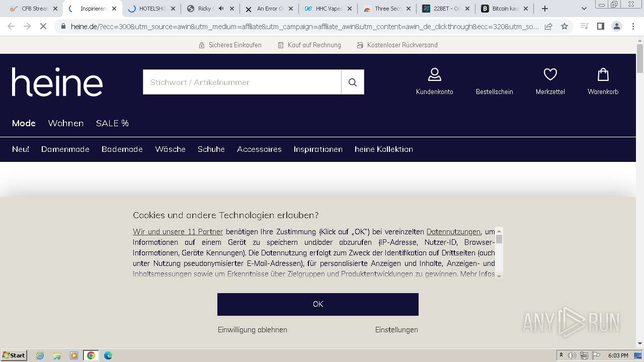Select the Wohnen tab
Image resolution: width=644 pixels, height=362 pixels.
pyautogui.click(x=66, y=123)
